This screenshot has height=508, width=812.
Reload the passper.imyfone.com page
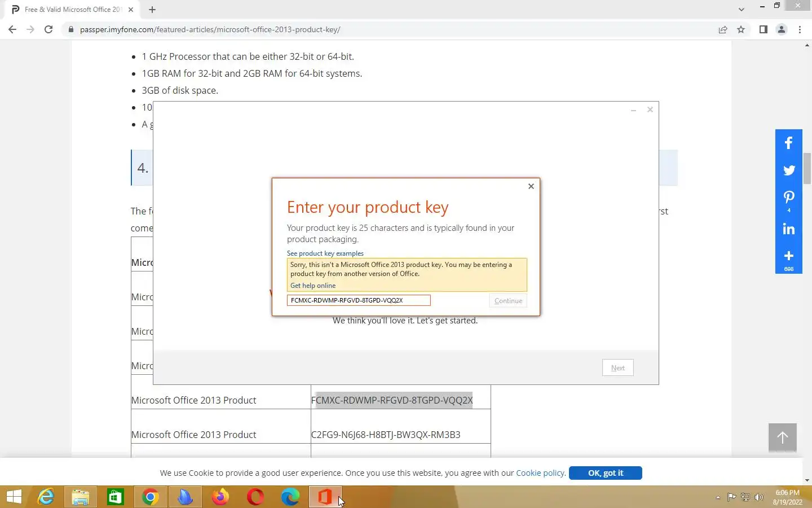(x=48, y=29)
